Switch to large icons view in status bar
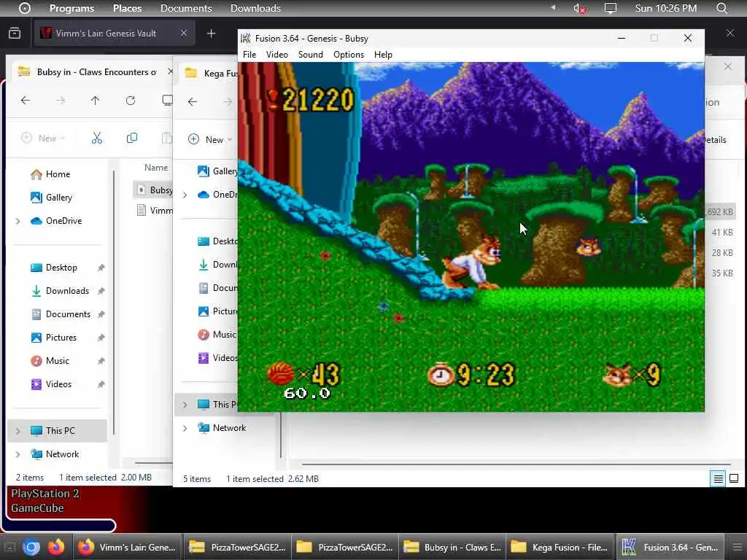 click(734, 478)
